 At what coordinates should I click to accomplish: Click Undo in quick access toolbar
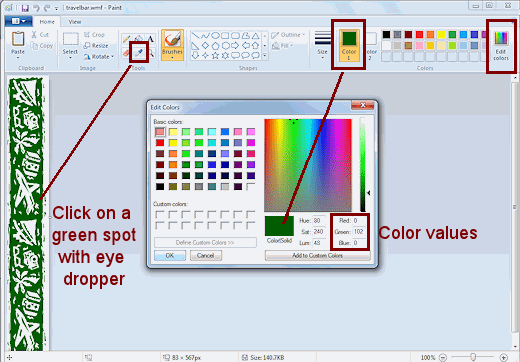(x=36, y=8)
